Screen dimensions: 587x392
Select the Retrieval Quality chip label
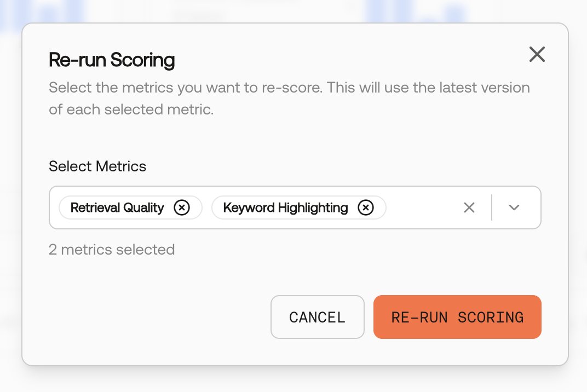117,207
